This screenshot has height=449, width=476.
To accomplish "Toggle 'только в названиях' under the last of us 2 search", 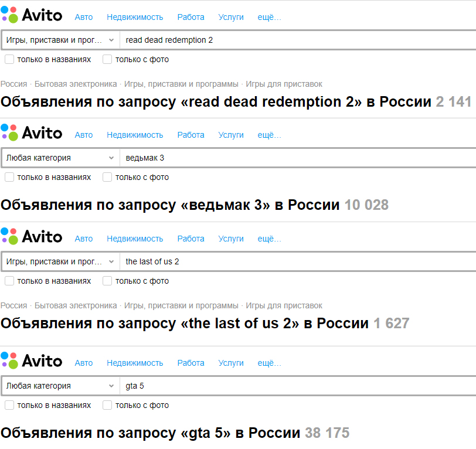I will pos(9,281).
